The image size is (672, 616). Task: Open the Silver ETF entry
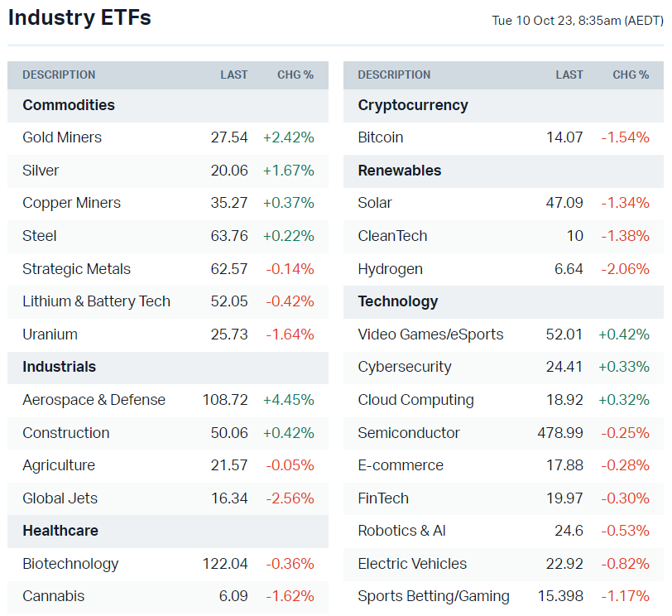41,171
